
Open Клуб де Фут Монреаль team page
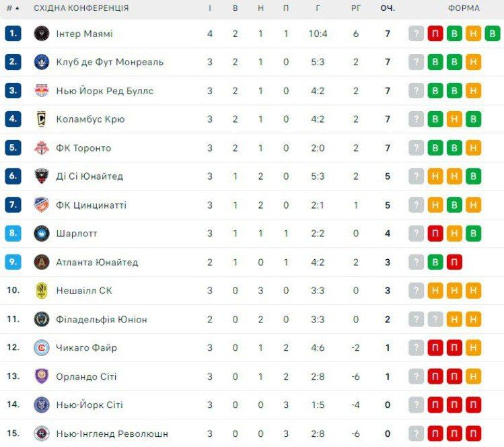[x=110, y=62]
